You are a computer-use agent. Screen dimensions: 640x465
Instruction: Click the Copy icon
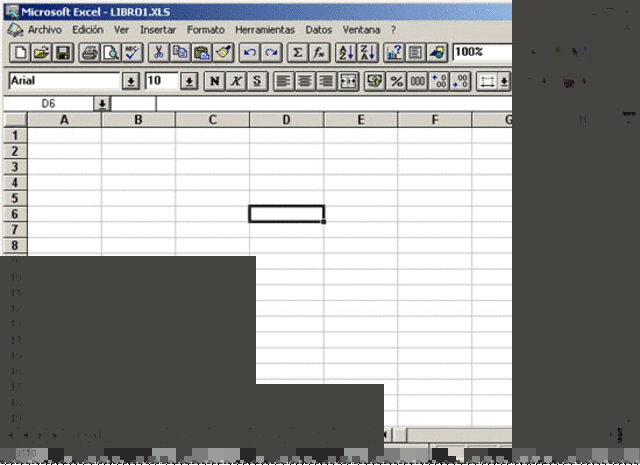click(180, 53)
